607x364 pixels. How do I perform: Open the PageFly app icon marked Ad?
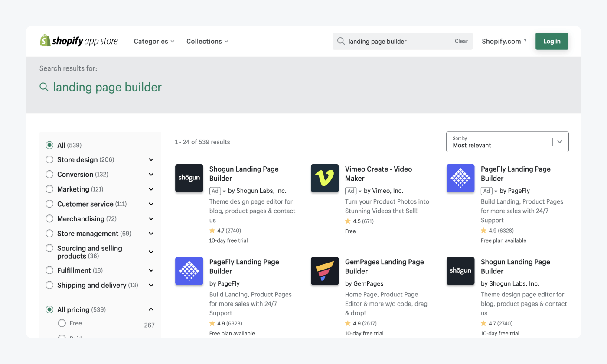[460, 178]
